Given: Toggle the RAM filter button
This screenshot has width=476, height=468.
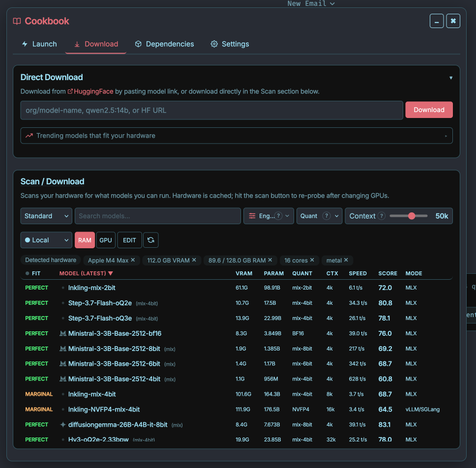Looking at the screenshot, I should click(85, 240).
